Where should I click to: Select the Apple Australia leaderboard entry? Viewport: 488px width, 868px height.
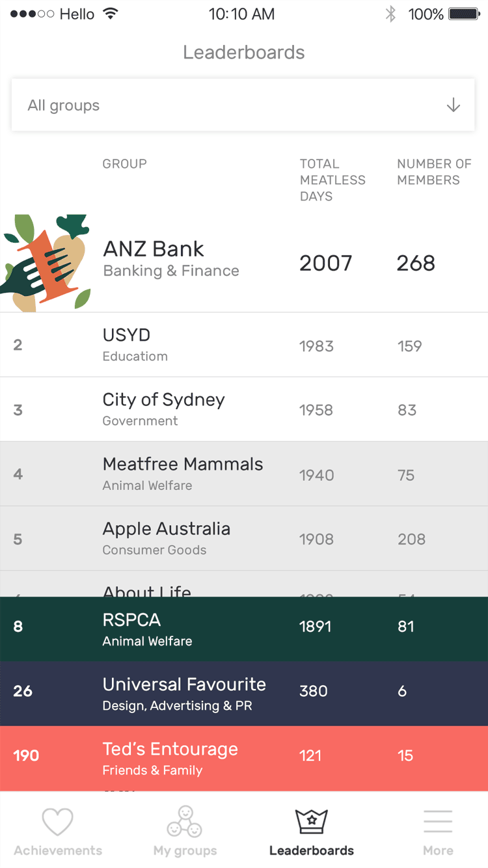pyautogui.click(x=244, y=538)
